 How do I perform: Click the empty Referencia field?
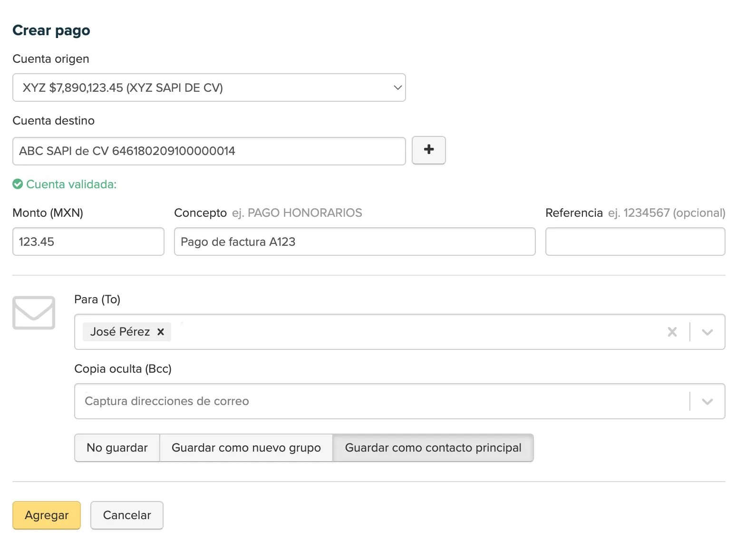click(x=635, y=241)
